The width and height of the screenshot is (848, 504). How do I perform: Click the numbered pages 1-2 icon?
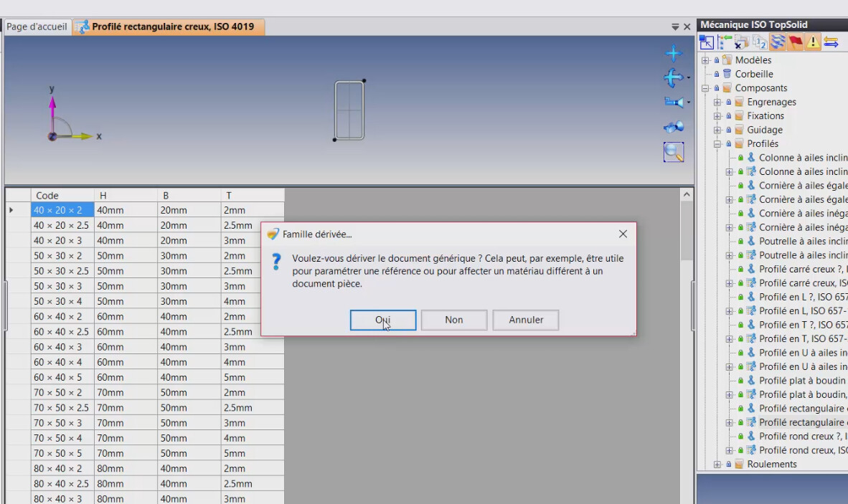click(x=759, y=42)
